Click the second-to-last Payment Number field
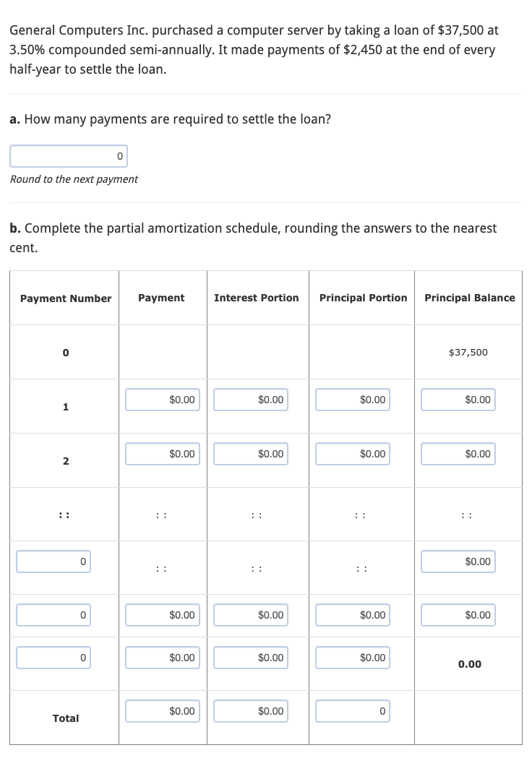Image resolution: width=532 pixels, height=779 pixels. 53,615
